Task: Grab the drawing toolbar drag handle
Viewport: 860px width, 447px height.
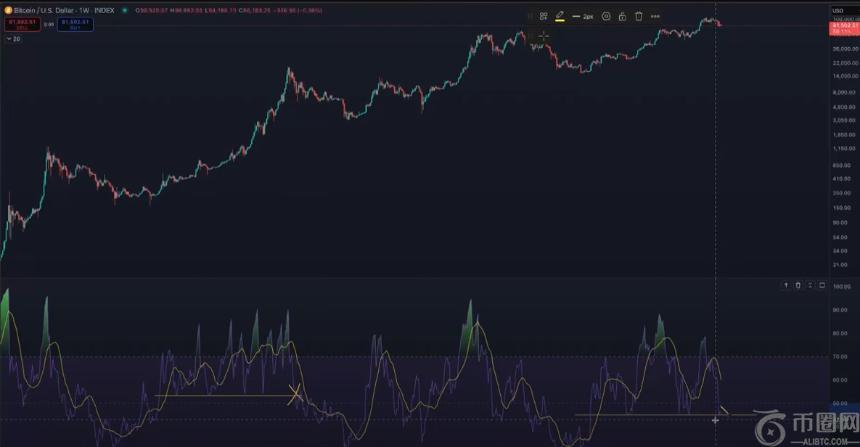Action: [x=530, y=16]
